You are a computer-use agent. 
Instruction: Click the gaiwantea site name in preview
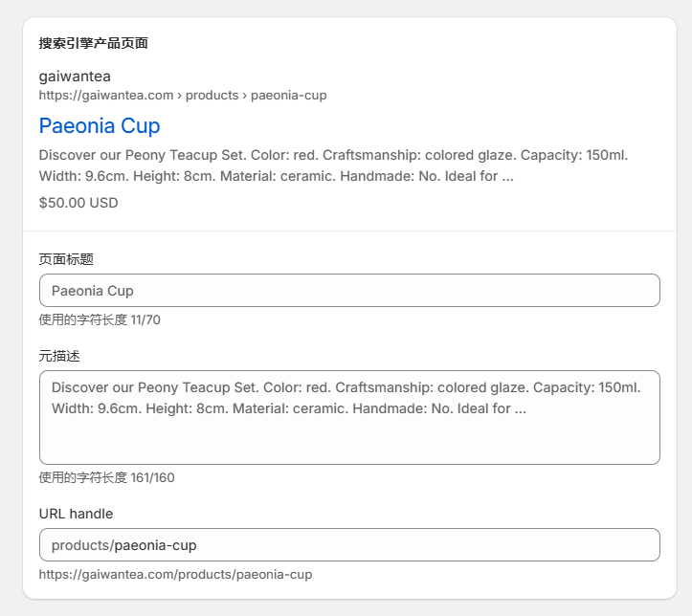(75, 76)
